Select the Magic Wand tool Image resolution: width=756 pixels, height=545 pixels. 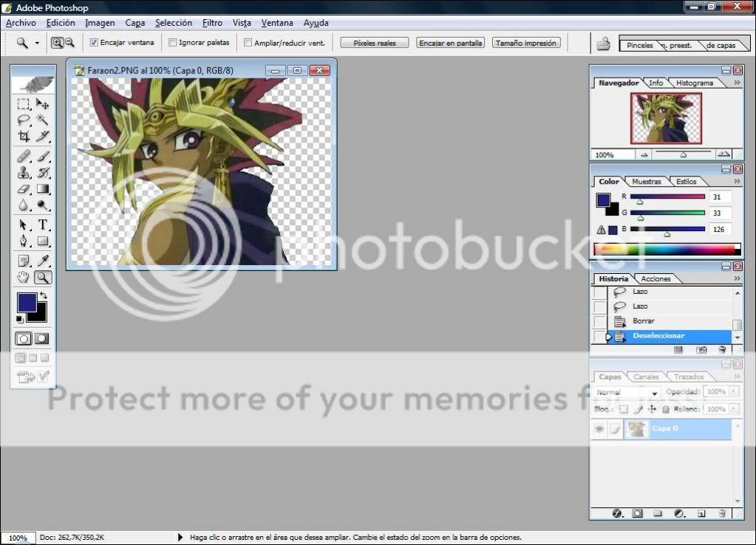[x=43, y=120]
